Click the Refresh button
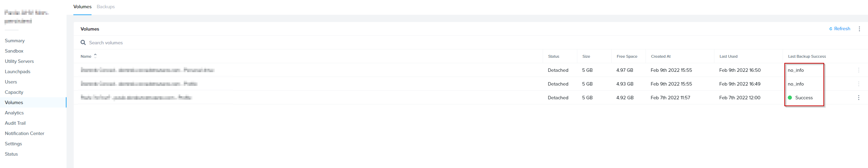The height and width of the screenshot is (168, 868). [840, 29]
